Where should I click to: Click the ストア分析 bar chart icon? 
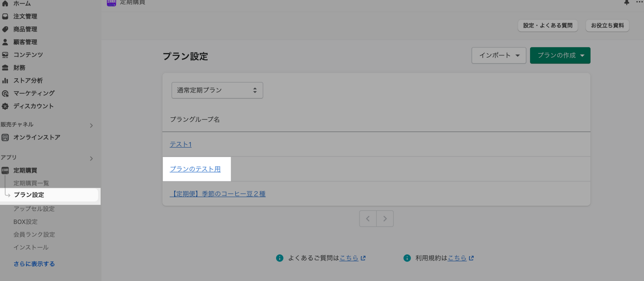pyautogui.click(x=5, y=81)
